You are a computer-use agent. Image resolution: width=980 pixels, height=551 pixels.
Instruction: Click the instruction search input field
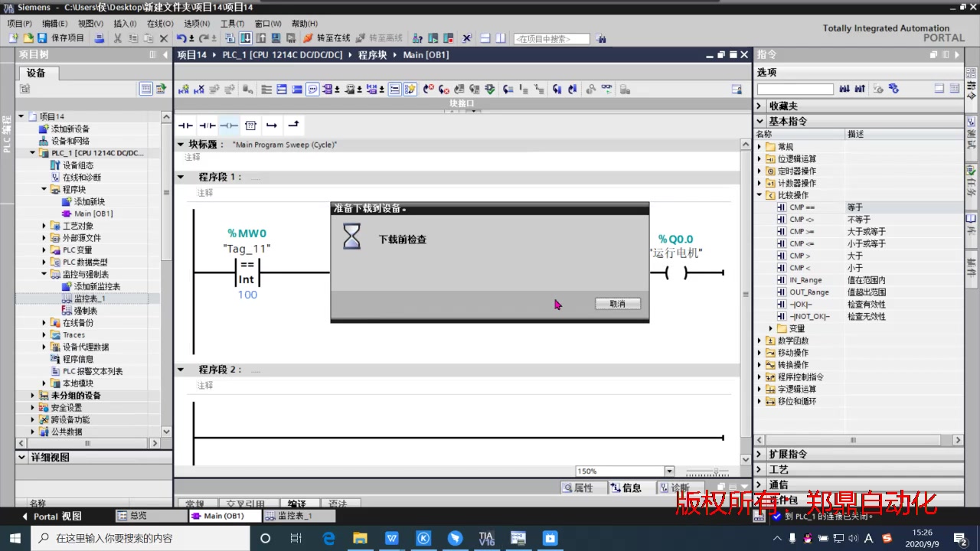click(x=795, y=90)
